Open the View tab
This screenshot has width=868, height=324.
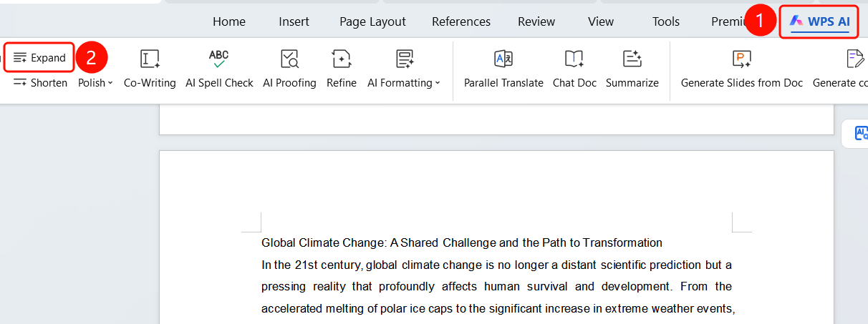click(601, 21)
